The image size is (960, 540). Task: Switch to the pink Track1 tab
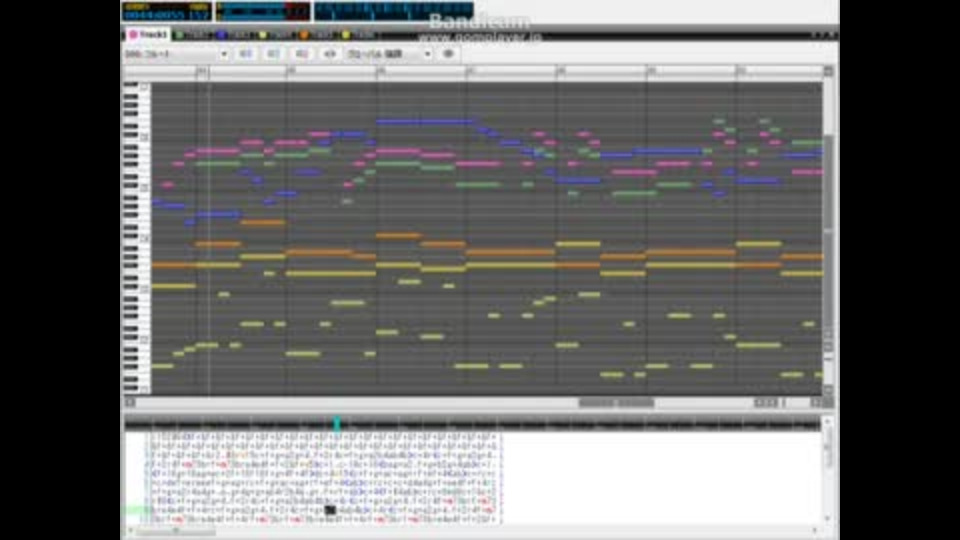click(148, 35)
